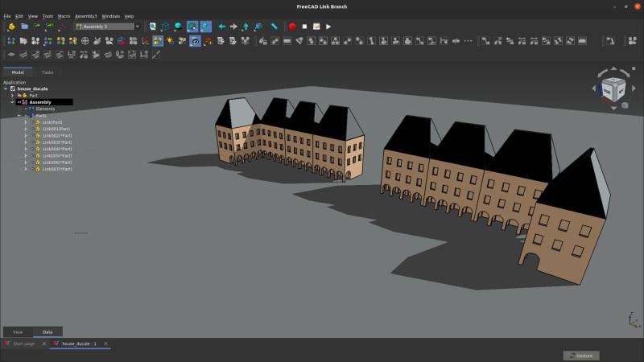Switch to the Model tab
The image size is (644, 362).
18,72
